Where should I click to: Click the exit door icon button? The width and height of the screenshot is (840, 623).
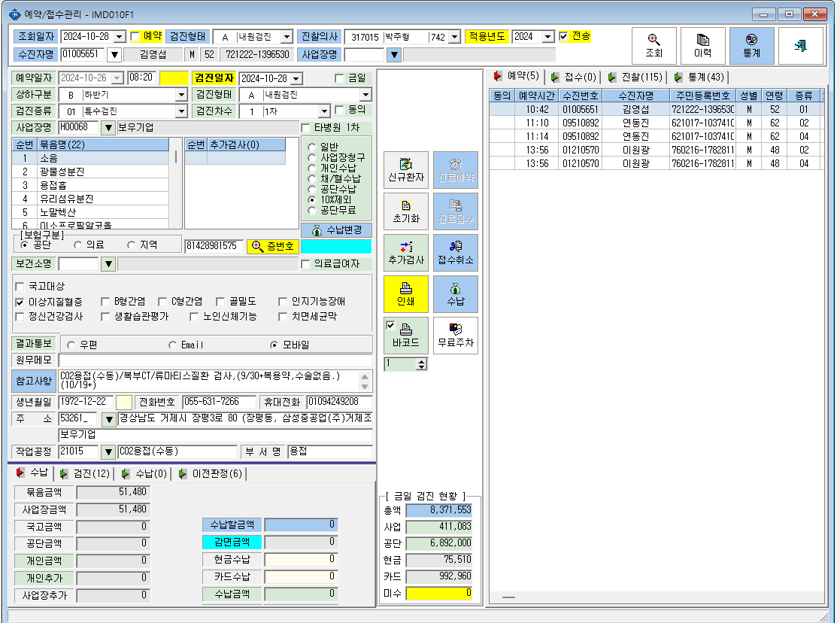coord(800,46)
